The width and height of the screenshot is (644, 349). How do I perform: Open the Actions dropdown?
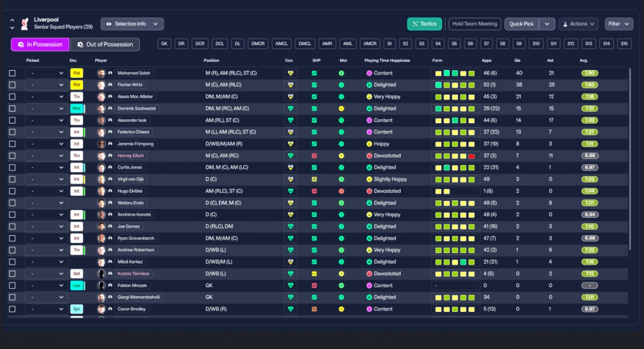click(579, 24)
